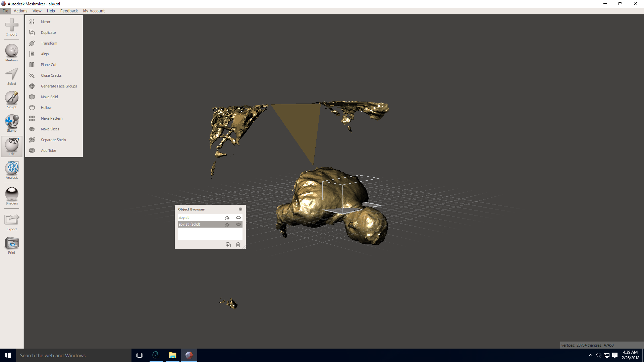Viewport: 644px width, 362px height.
Task: Expand the Actions menu
Action: pyautogui.click(x=20, y=11)
